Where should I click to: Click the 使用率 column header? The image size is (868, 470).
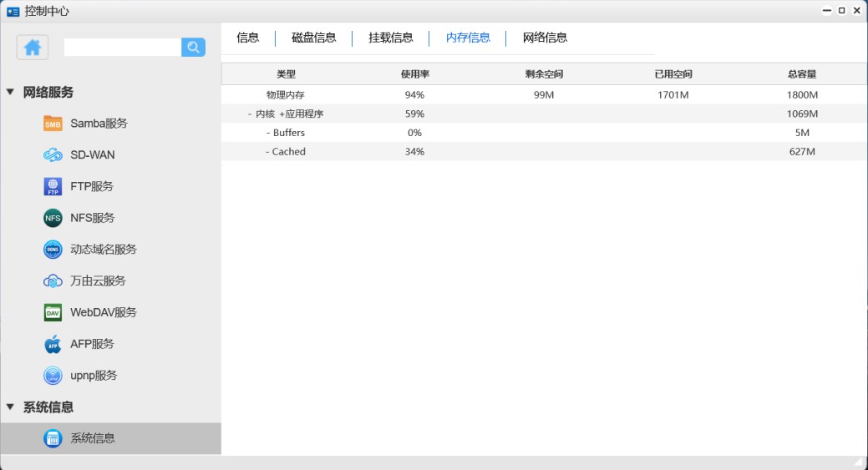click(x=414, y=74)
